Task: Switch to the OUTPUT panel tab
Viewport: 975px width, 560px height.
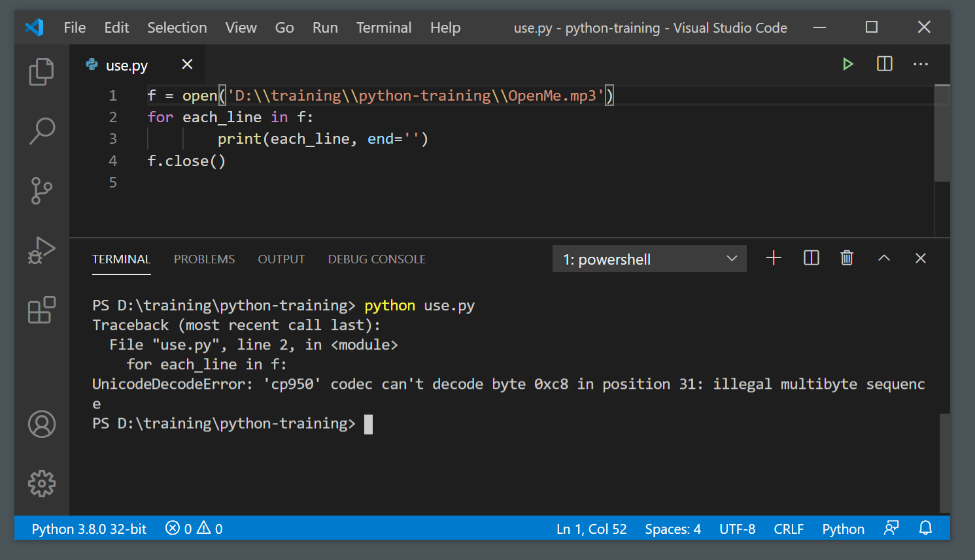Action: pyautogui.click(x=281, y=259)
